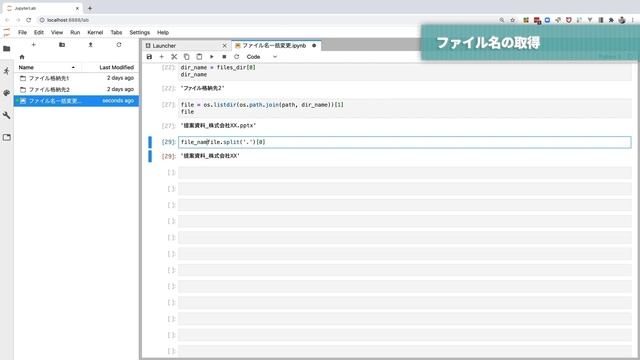
Task: Click the Upload Files icon
Action: pyautogui.click(x=90, y=44)
